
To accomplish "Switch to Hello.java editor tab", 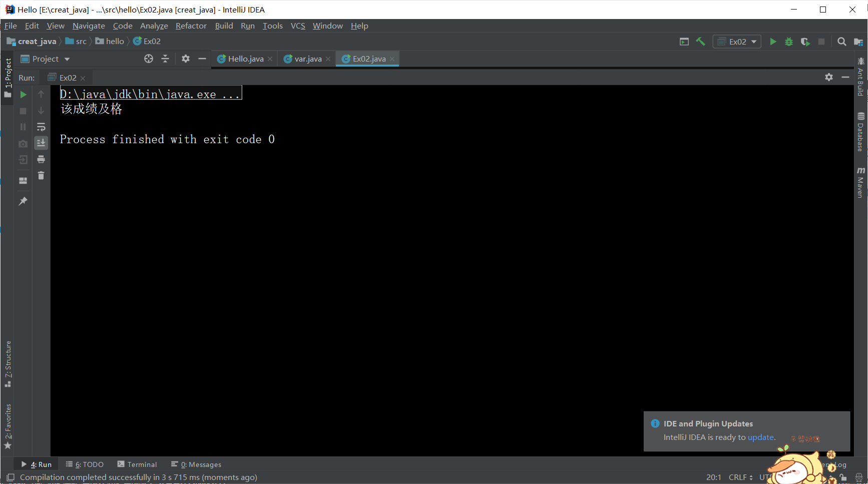I will coord(245,59).
